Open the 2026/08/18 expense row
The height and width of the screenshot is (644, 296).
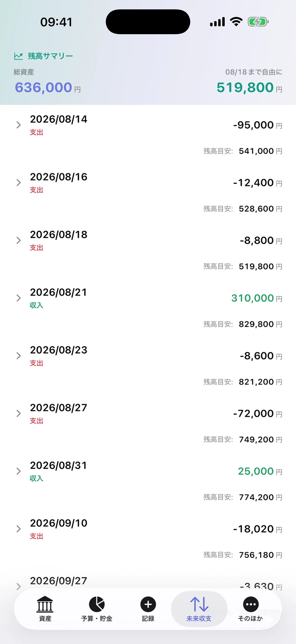pyautogui.click(x=148, y=250)
